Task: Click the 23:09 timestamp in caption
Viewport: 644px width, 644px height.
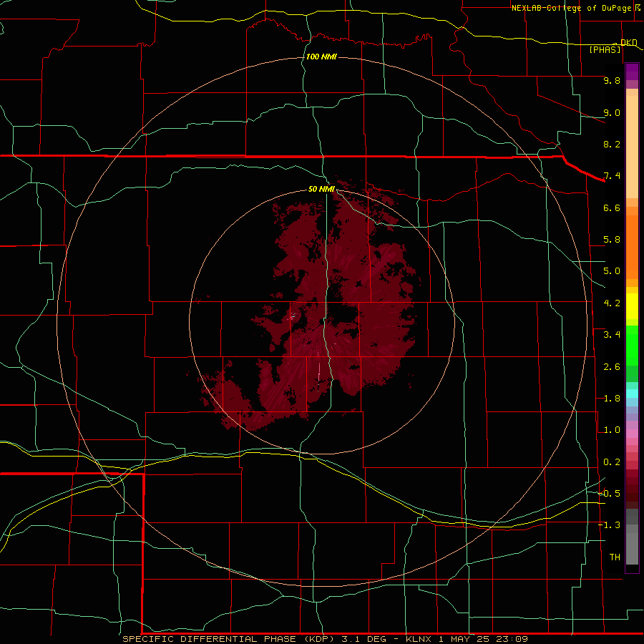Action: pos(512,639)
